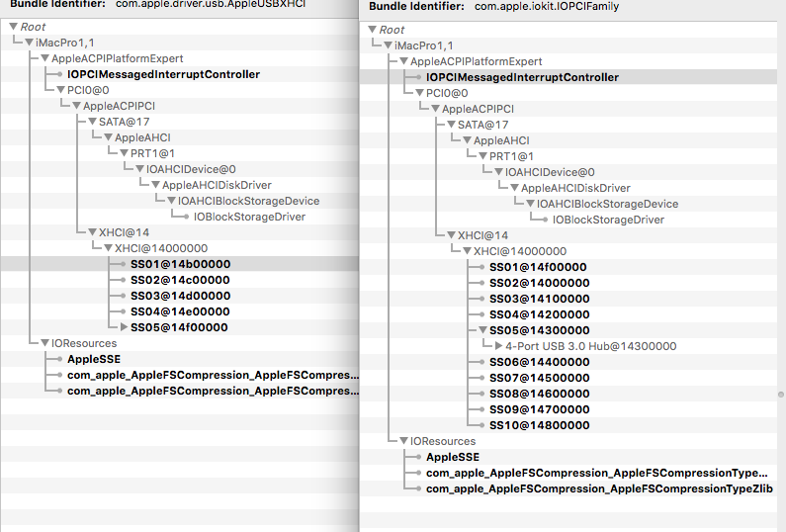
Task: Click com.apple.iokit.IOPCIFamily bundle identifier
Action: click(x=547, y=7)
